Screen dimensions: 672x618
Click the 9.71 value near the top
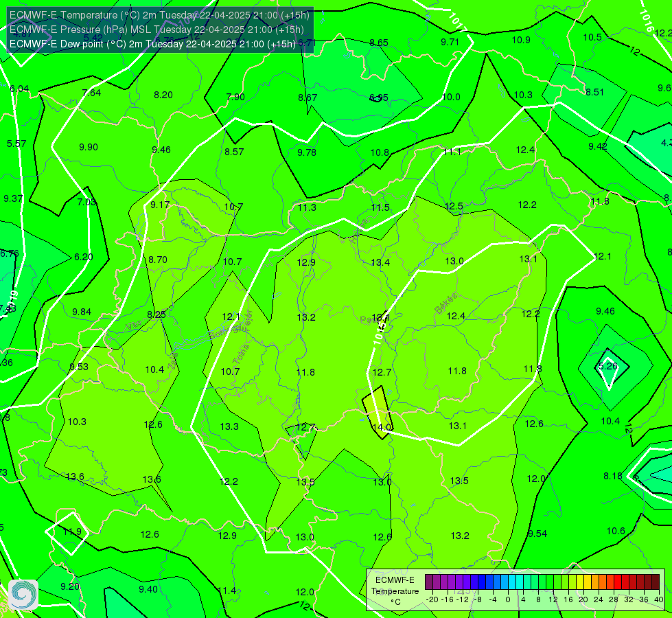[x=450, y=42]
